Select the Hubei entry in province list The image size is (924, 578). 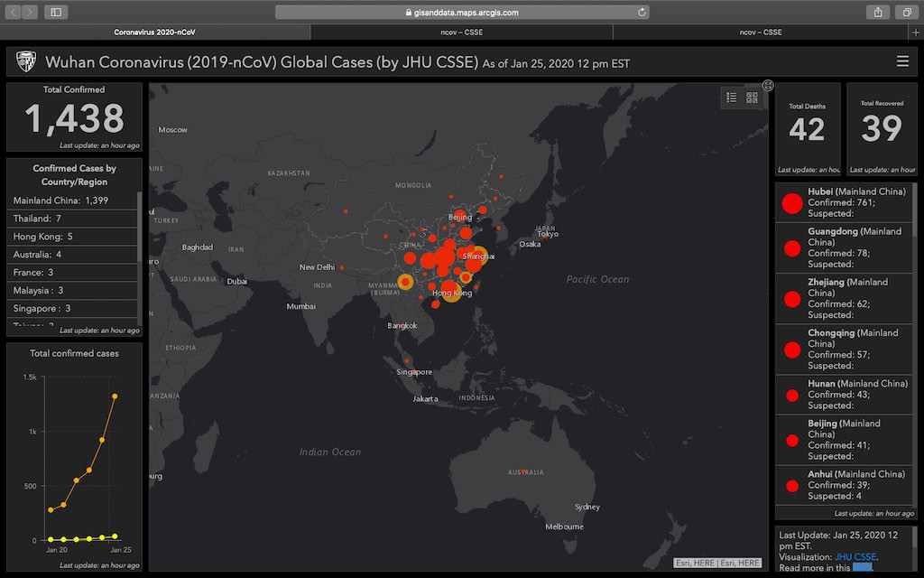point(845,202)
